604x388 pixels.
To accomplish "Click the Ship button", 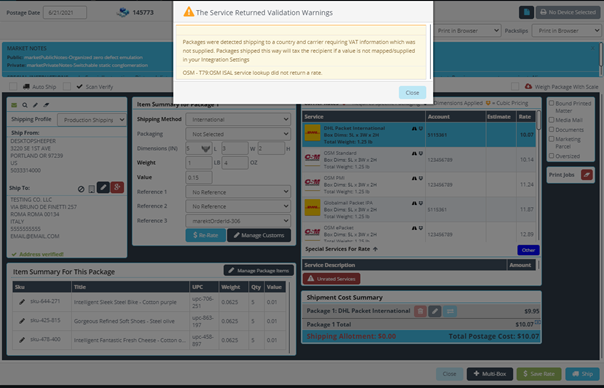I will coord(583,374).
